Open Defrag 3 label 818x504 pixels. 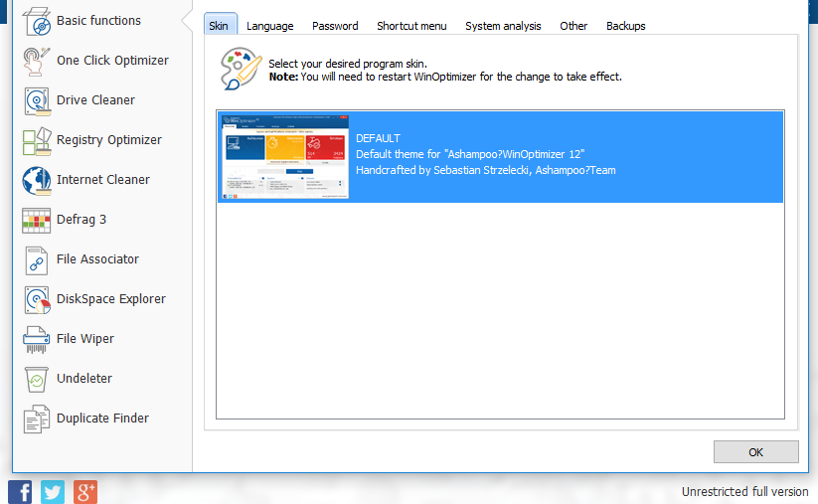pos(82,220)
